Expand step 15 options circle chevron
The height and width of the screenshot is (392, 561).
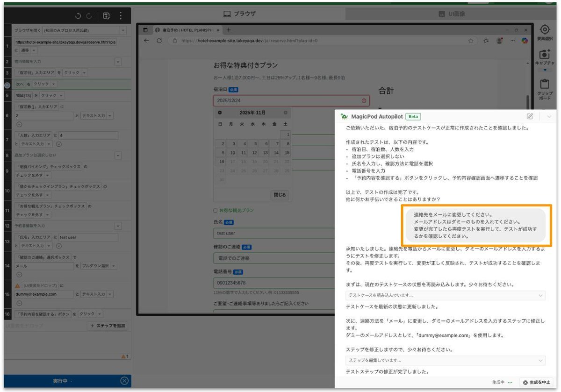[x=19, y=303]
